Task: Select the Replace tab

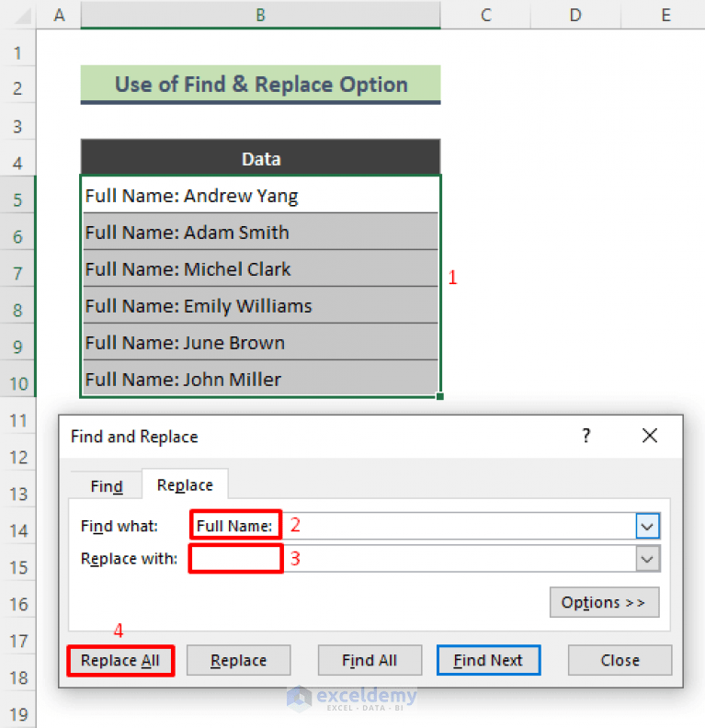Action: [x=185, y=484]
